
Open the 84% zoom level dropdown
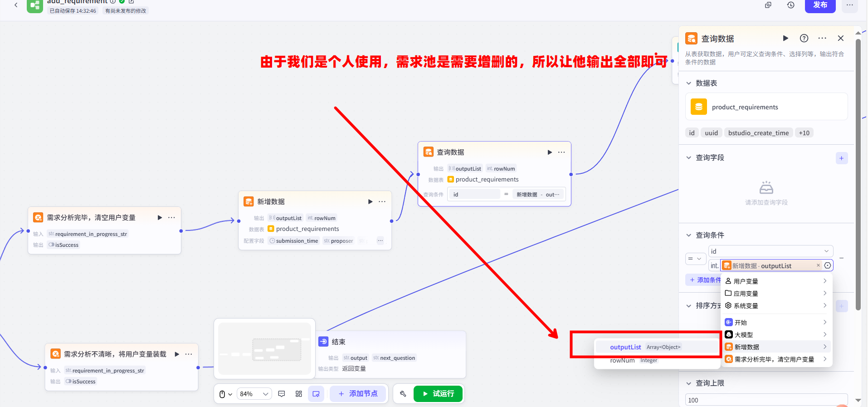tap(254, 394)
